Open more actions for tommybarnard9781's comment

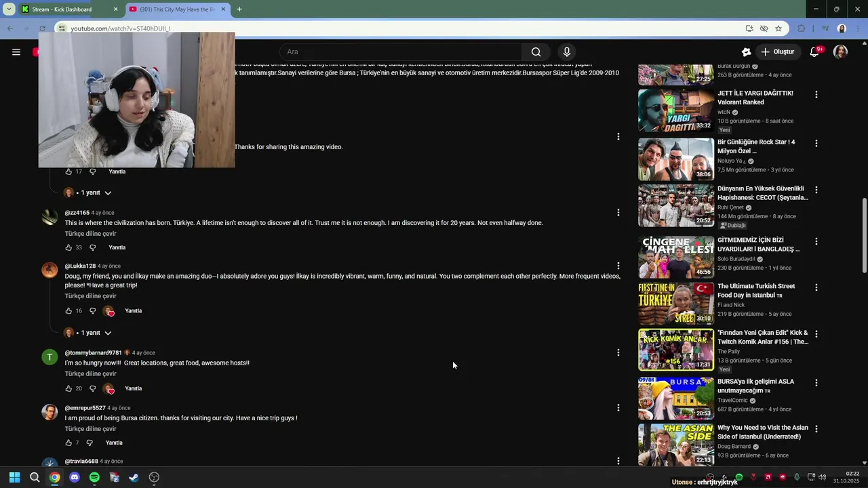click(x=618, y=352)
